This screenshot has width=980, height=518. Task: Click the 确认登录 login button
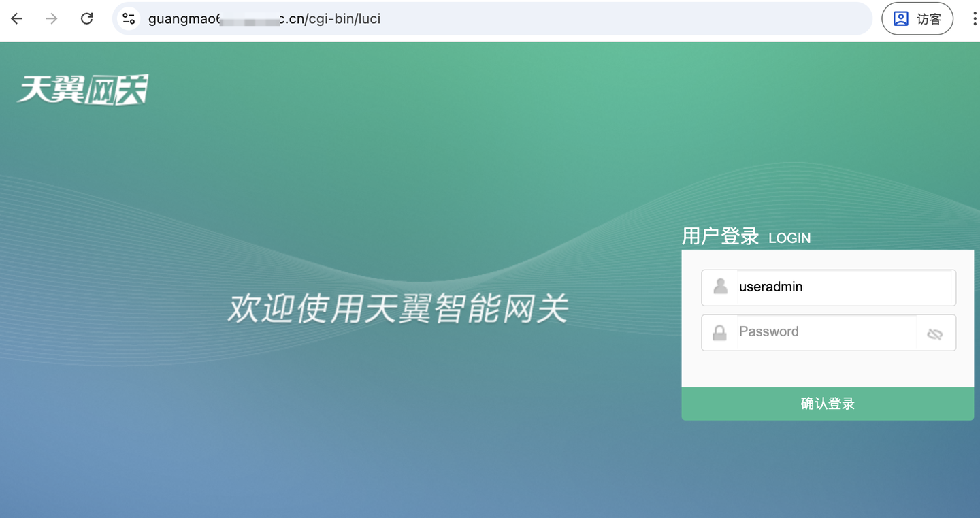coord(828,404)
